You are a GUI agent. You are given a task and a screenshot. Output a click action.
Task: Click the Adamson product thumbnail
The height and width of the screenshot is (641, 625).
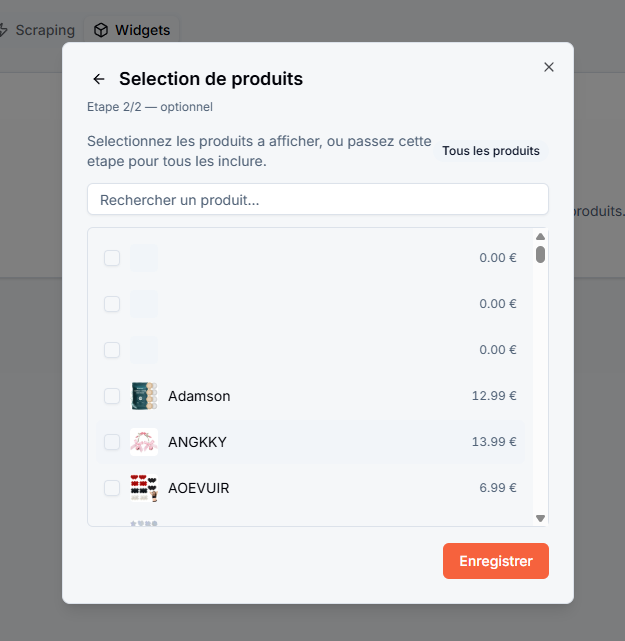[x=144, y=396]
